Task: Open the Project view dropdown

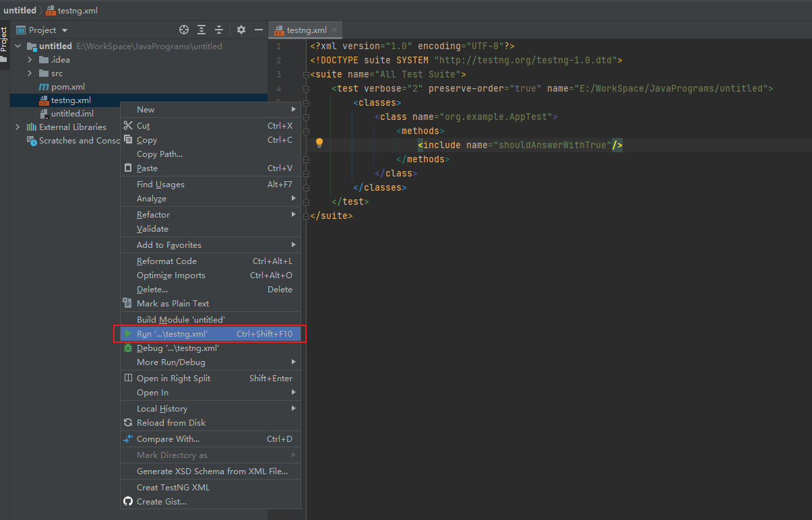Action: point(65,30)
